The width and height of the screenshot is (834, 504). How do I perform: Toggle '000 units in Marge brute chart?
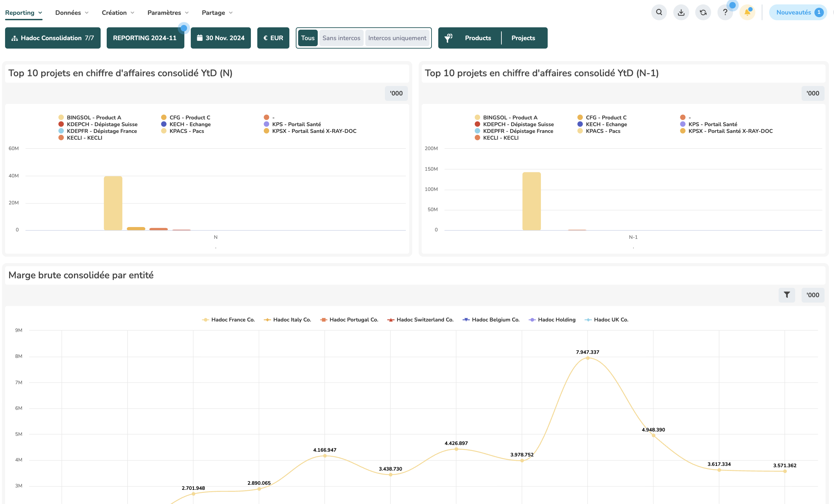[x=813, y=295]
